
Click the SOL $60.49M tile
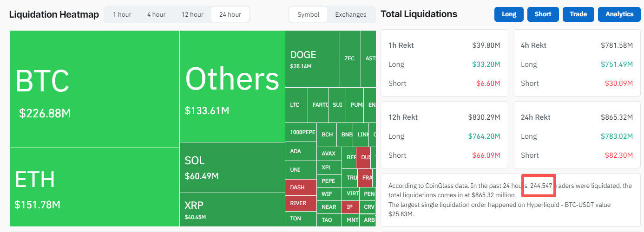(232, 167)
